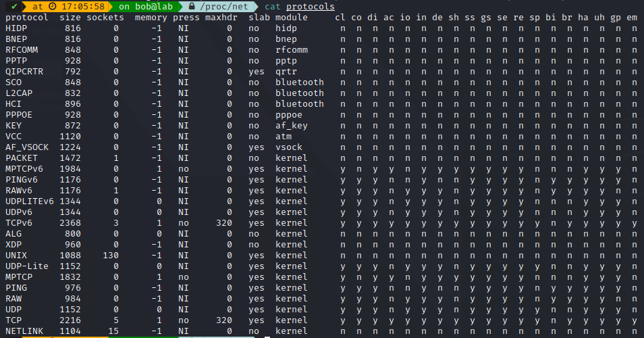Screen dimensions: 644x338
Task: Click protocol name BNEP in first column
Action: click(16, 39)
